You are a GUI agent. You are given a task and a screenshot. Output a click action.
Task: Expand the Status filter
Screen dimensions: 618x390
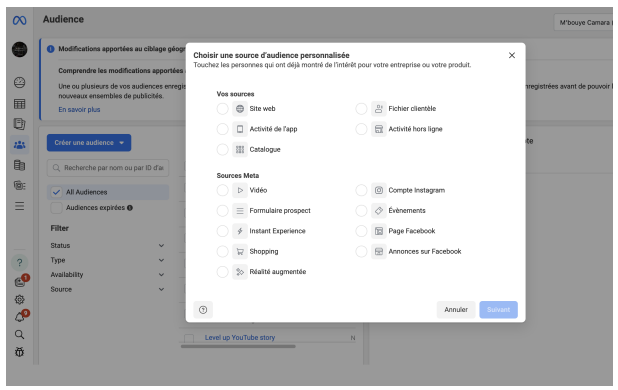(x=107, y=245)
